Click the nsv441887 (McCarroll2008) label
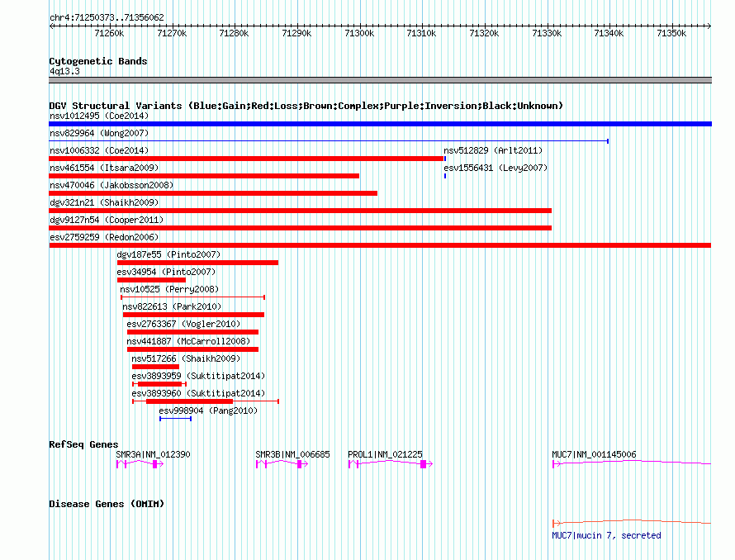Image resolution: width=735 pixels, height=560 pixels. click(188, 341)
